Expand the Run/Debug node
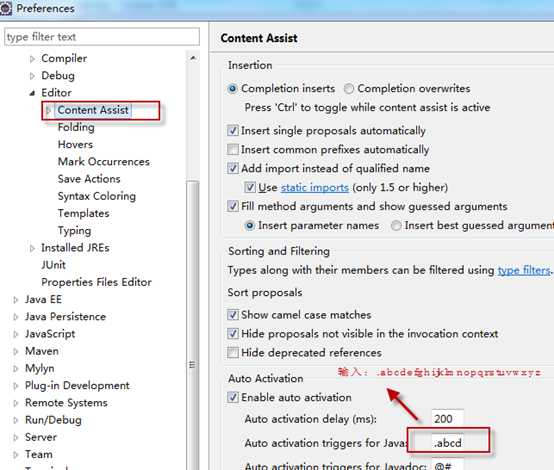This screenshot has width=554, height=470. pos(16,420)
